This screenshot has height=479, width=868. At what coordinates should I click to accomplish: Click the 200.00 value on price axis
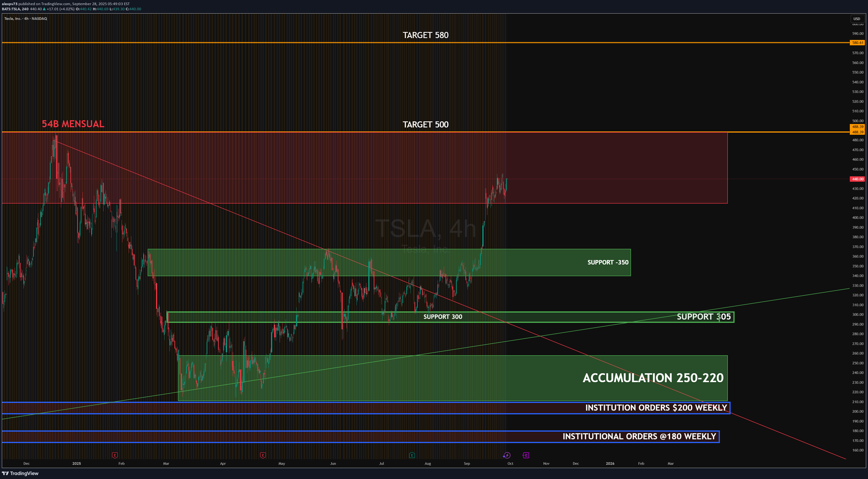coord(858,411)
